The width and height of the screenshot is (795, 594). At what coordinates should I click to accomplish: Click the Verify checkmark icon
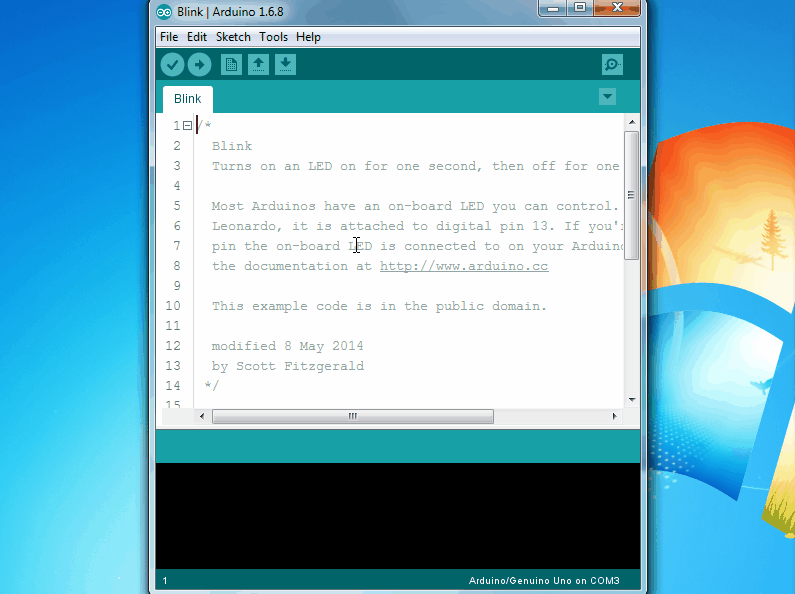coord(172,65)
